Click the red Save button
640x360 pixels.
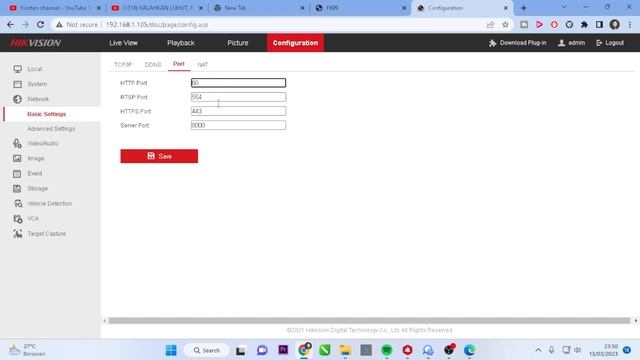click(x=159, y=156)
